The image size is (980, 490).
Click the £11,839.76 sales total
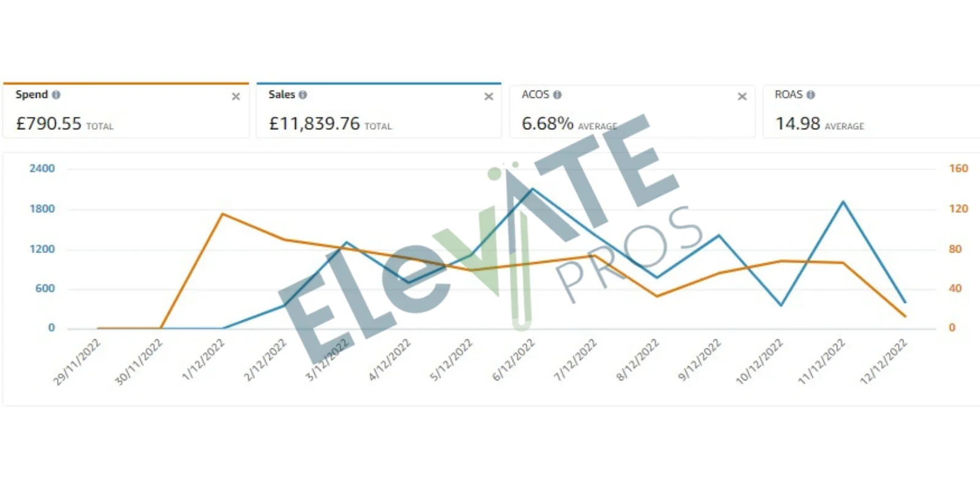pyautogui.click(x=315, y=124)
